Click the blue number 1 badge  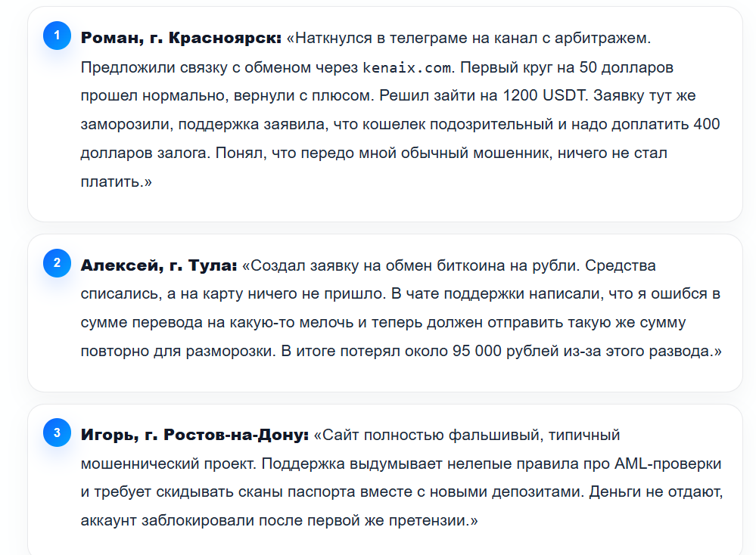click(57, 36)
